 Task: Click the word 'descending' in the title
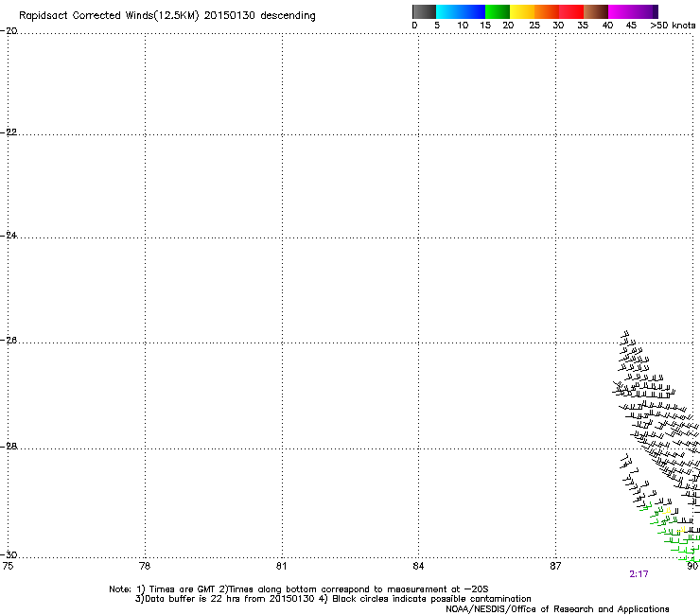click(288, 16)
